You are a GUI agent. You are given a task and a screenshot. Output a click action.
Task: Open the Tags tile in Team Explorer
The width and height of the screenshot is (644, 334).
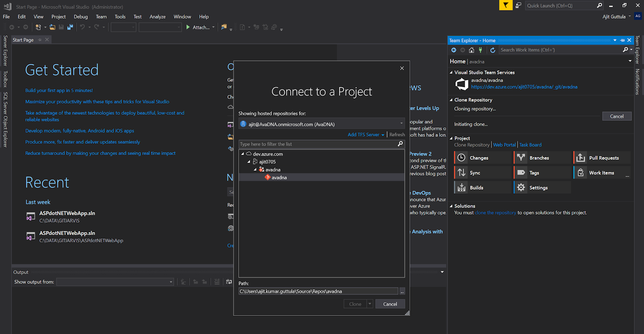coord(542,173)
